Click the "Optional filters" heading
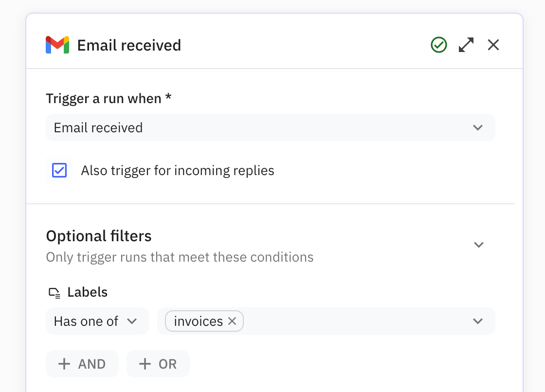This screenshot has height=392, width=545. pyautogui.click(x=99, y=236)
